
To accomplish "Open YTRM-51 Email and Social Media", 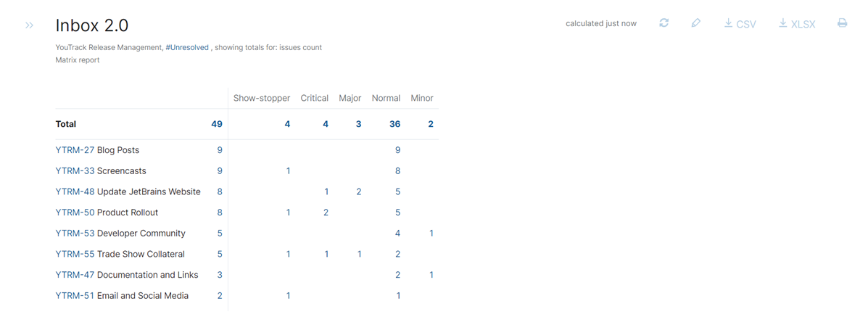I will pyautogui.click(x=75, y=296).
